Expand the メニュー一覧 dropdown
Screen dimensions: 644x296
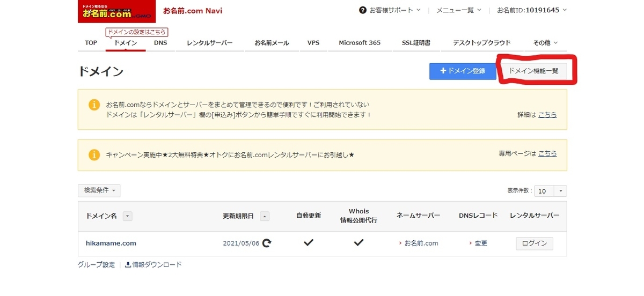(459, 10)
